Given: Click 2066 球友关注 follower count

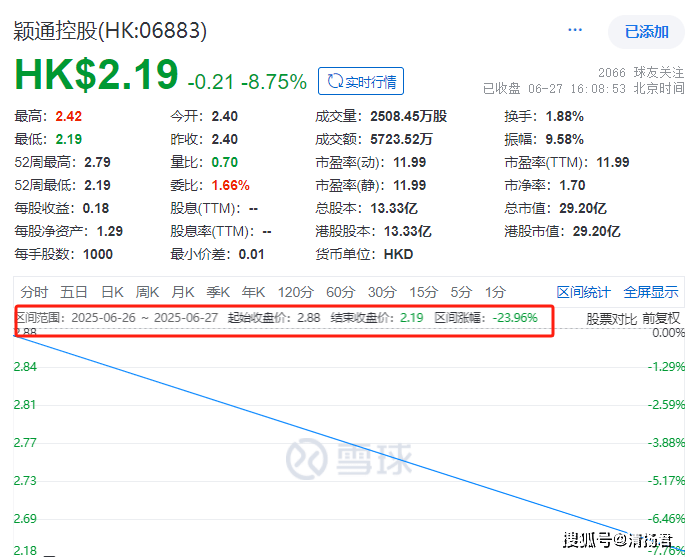Looking at the screenshot, I should pos(641,72).
